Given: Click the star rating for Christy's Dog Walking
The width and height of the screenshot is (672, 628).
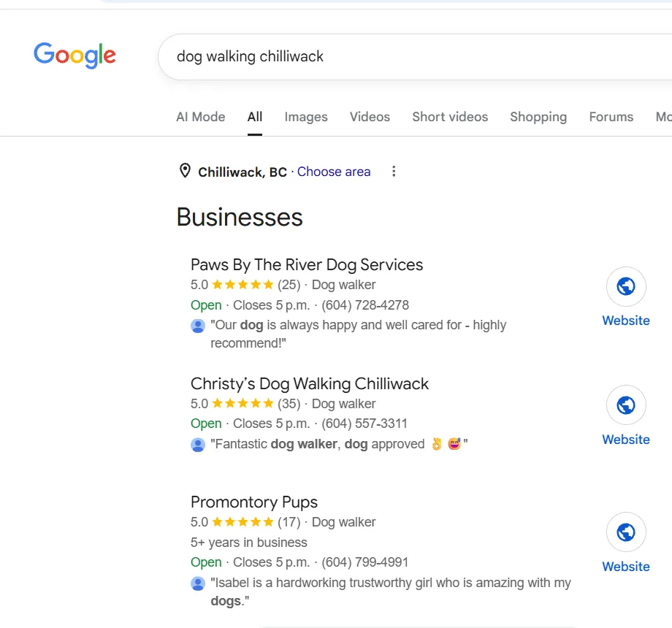Looking at the screenshot, I should pyautogui.click(x=243, y=404).
